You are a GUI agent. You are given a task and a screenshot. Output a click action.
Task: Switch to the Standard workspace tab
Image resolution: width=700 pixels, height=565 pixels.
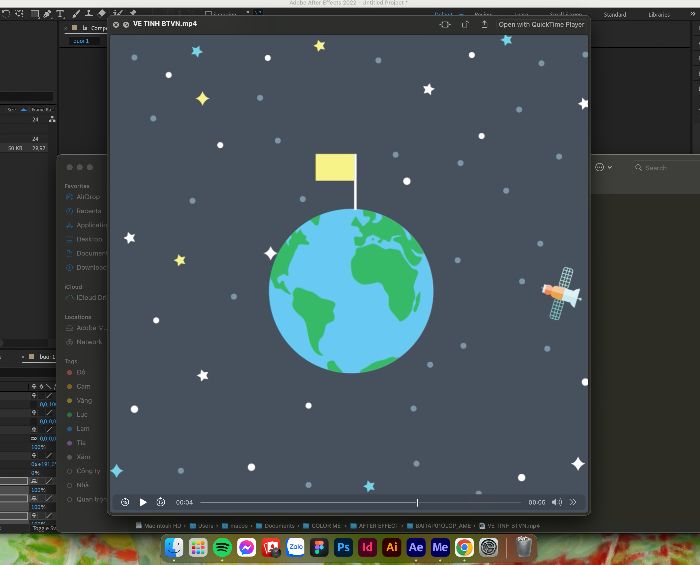pos(615,15)
